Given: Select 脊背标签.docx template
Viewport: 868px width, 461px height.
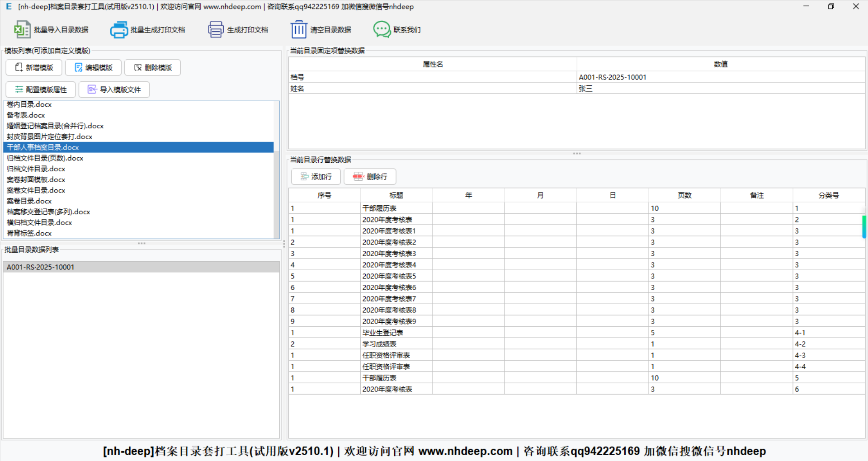Looking at the screenshot, I should (x=29, y=233).
